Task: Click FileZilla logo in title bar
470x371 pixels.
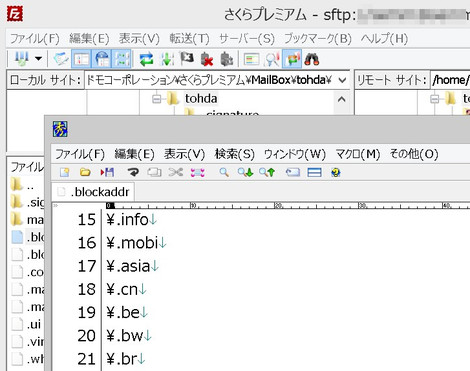Action: pyautogui.click(x=15, y=14)
